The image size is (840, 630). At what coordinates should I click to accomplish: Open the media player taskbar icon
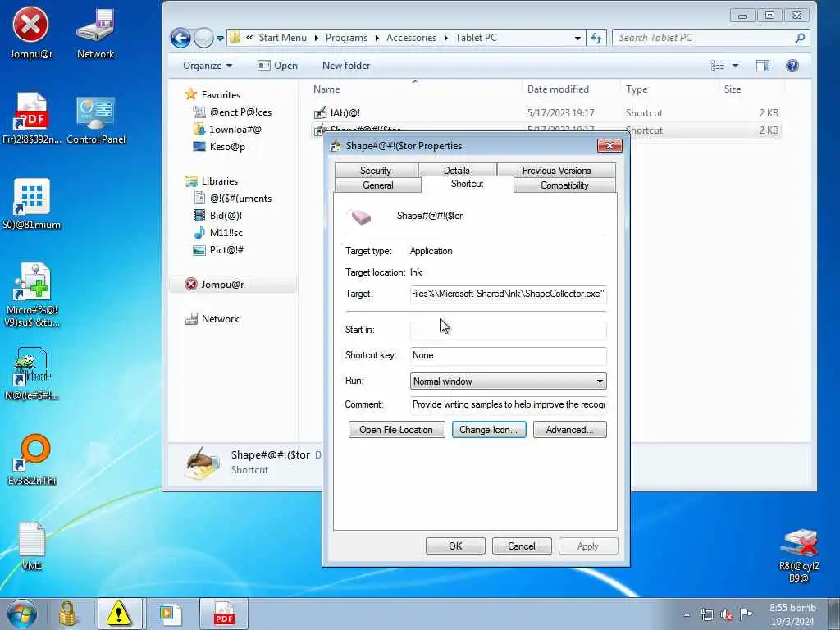pos(171,614)
